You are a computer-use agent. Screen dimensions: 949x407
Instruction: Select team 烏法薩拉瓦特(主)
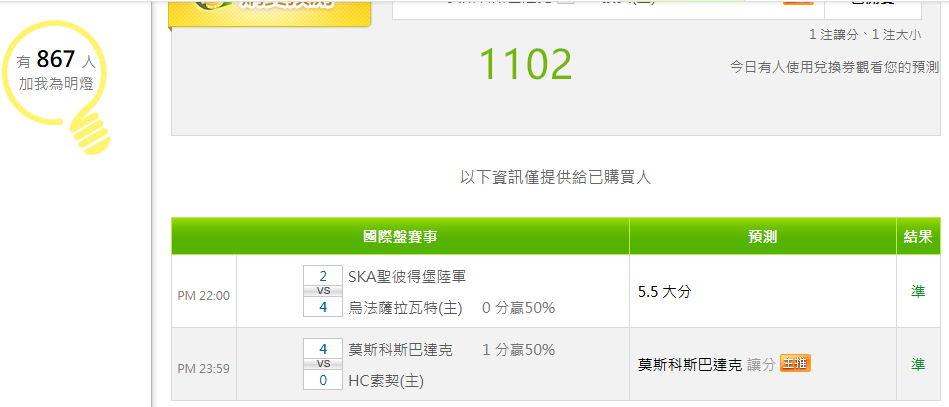tap(405, 308)
